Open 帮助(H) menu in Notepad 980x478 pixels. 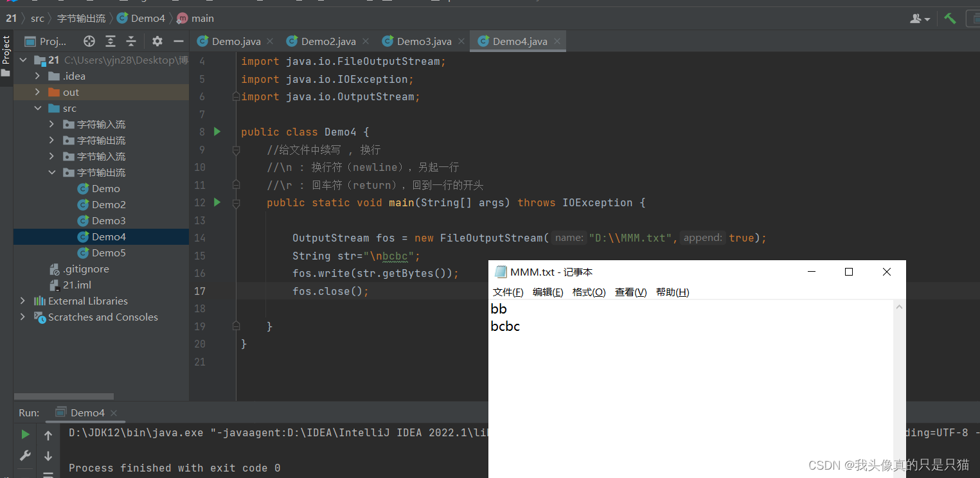click(672, 292)
